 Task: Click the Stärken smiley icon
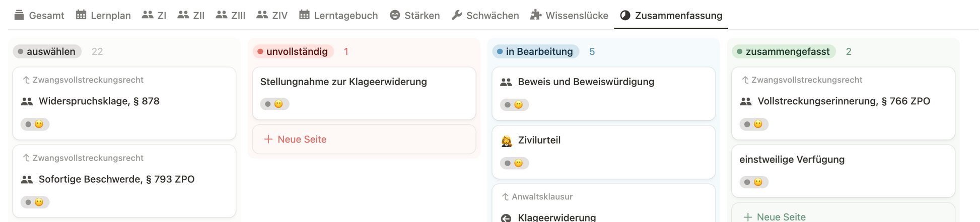click(395, 15)
